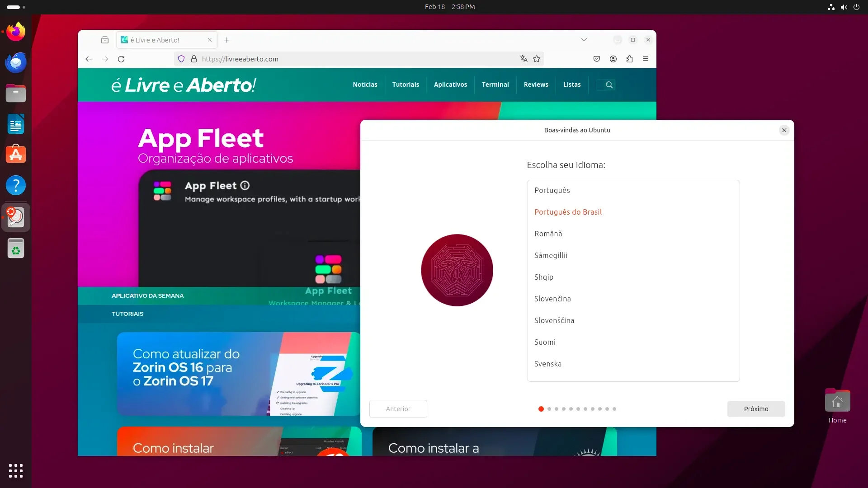Open the Tutoriais navigation item

tap(406, 84)
